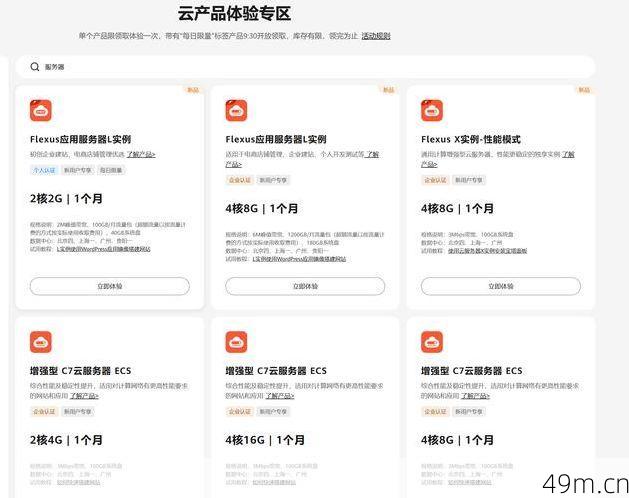Screen dimensions: 629x498
Task: Click 立即体验 button for 4核8G Flexus L实例
Action: [305, 286]
